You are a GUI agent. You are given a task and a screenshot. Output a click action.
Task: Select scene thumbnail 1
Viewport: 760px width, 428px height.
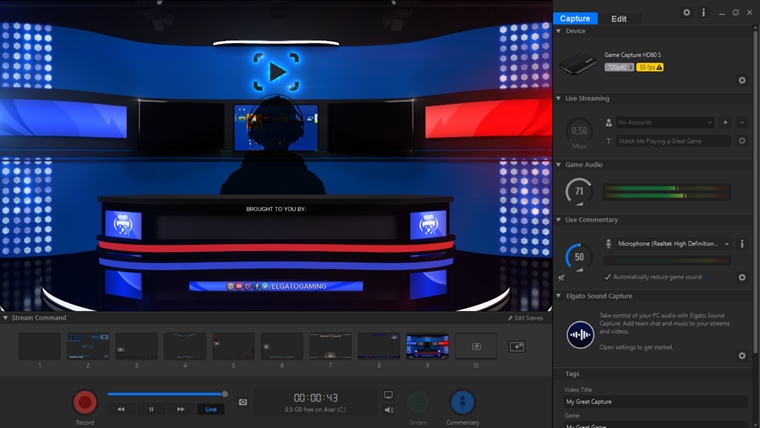click(x=39, y=346)
